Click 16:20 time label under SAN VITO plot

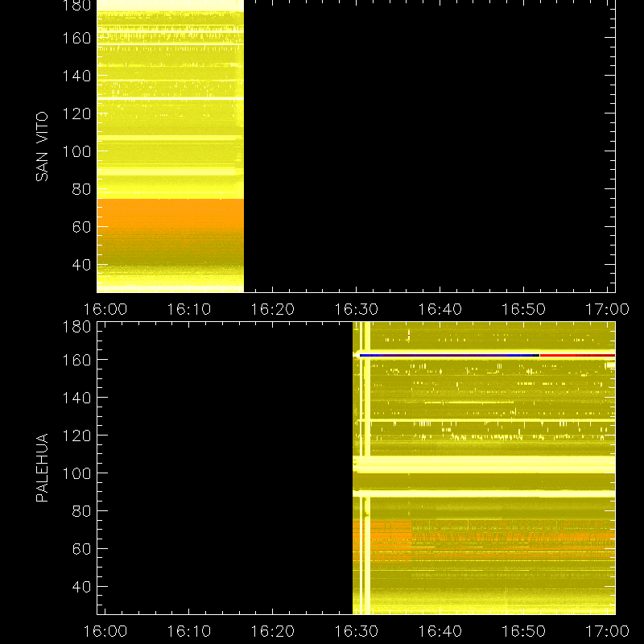click(x=273, y=309)
